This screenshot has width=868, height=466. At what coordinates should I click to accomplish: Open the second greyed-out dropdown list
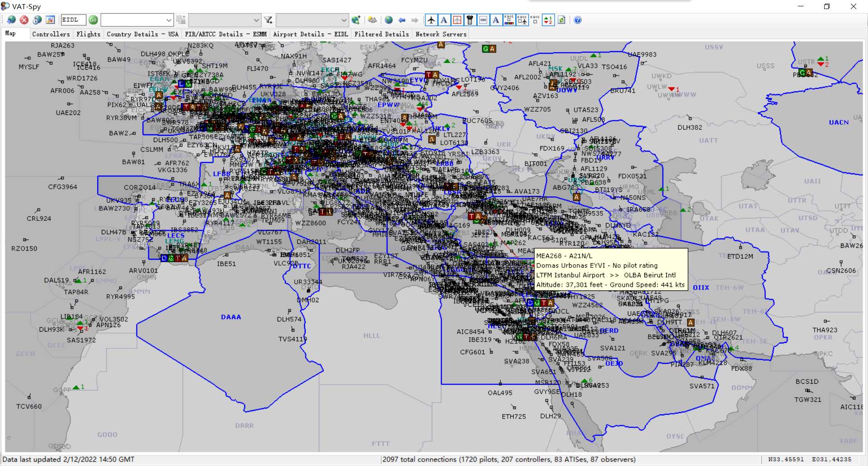pos(224,20)
